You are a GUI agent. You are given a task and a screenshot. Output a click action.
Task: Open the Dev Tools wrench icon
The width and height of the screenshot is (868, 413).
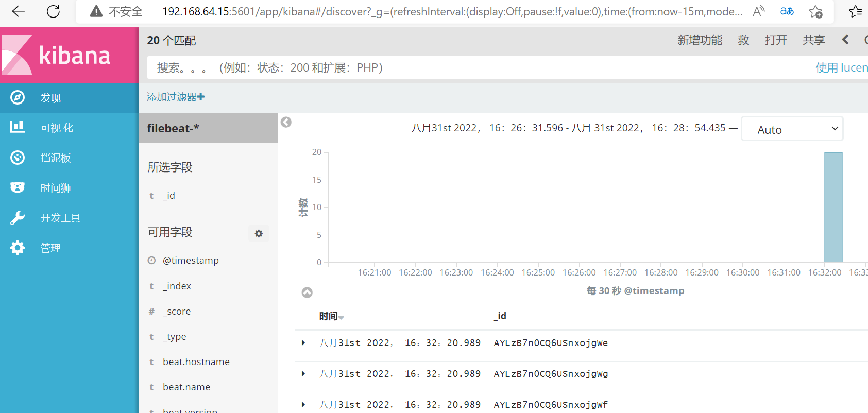tap(18, 218)
